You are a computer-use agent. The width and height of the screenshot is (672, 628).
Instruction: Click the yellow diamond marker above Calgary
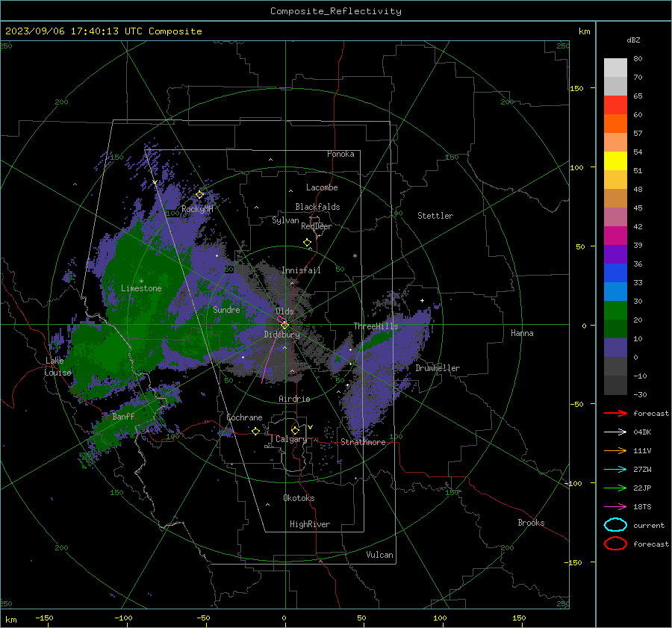(295, 430)
